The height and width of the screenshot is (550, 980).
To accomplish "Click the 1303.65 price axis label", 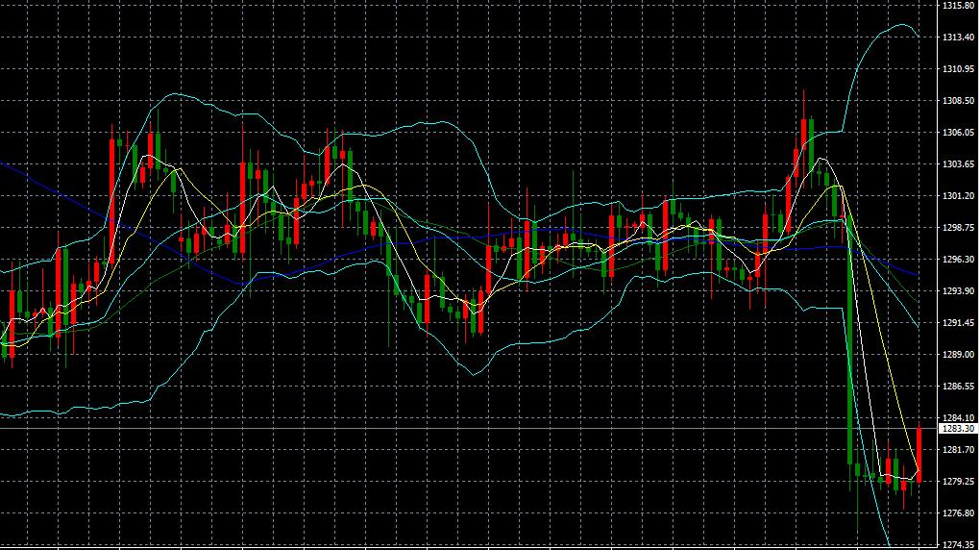I will (958, 164).
